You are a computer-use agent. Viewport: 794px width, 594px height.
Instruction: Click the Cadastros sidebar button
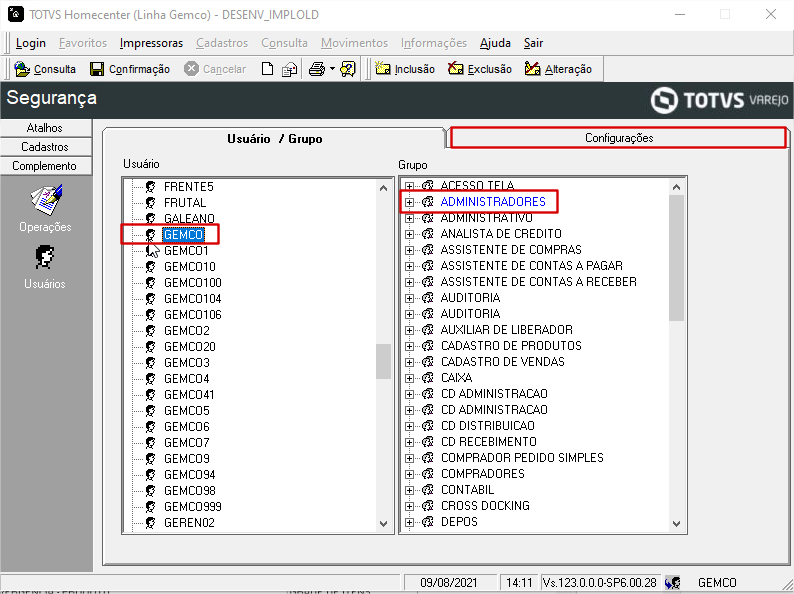tap(46, 147)
